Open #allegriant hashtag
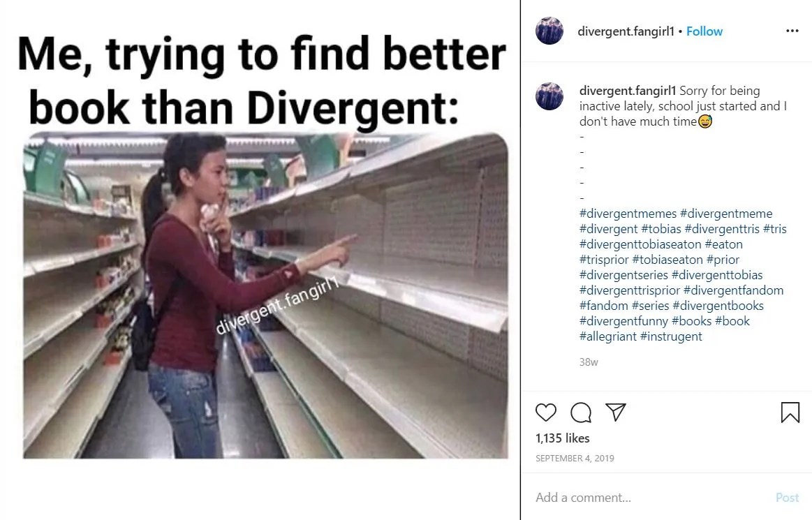The height and width of the screenshot is (520, 812). (x=608, y=336)
